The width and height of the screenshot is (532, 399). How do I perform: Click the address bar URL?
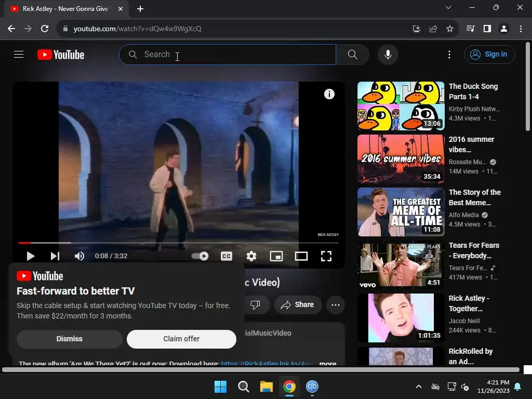click(137, 29)
